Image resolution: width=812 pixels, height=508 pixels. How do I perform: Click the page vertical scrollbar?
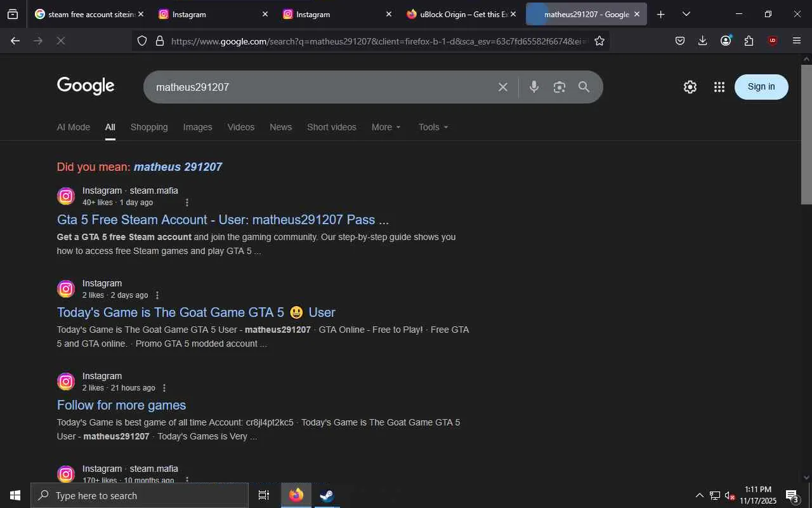pos(806,134)
